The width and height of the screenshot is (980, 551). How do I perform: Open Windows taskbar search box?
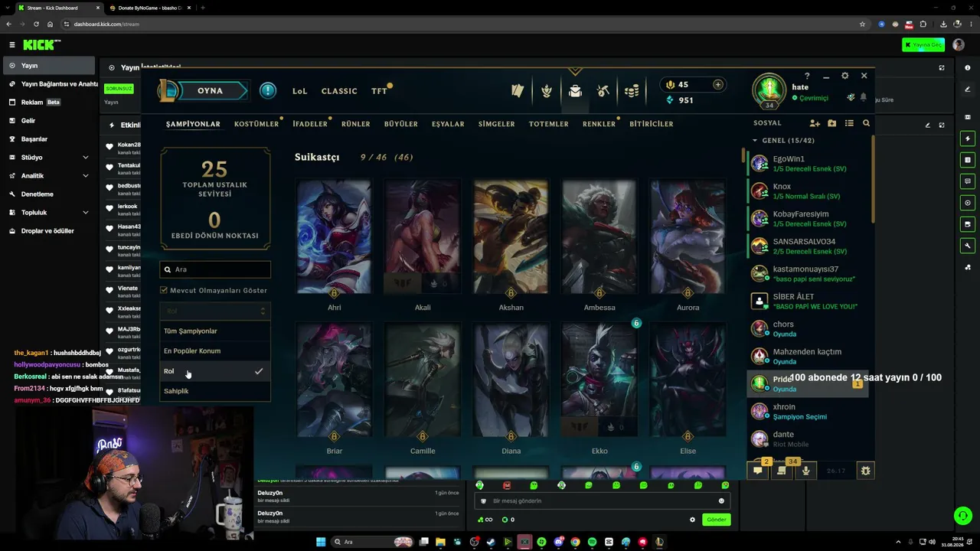[371, 542]
